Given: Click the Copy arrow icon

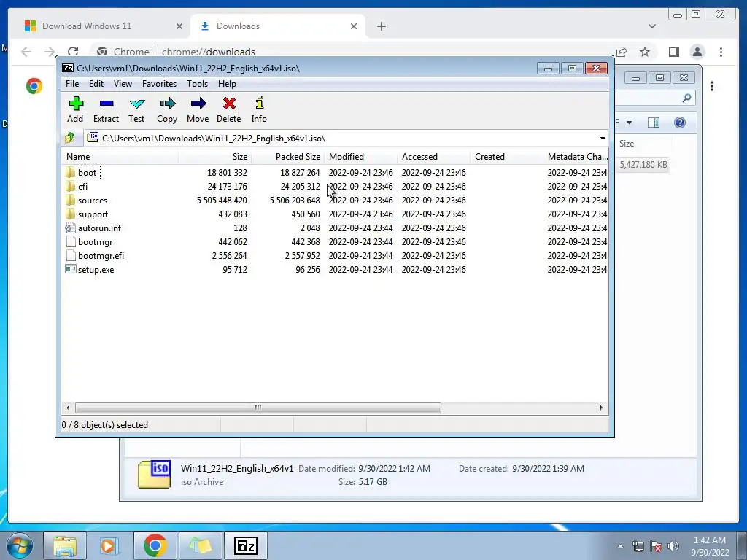Looking at the screenshot, I should 167,104.
